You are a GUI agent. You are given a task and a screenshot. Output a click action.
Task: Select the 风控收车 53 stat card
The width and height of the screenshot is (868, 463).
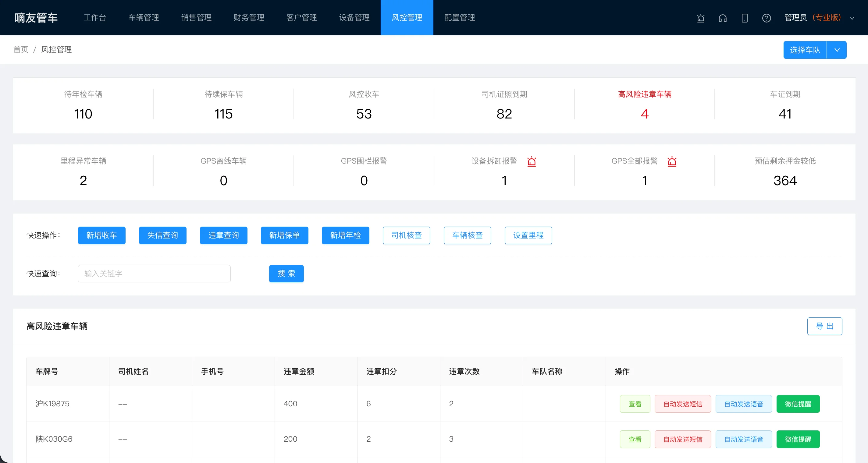364,105
